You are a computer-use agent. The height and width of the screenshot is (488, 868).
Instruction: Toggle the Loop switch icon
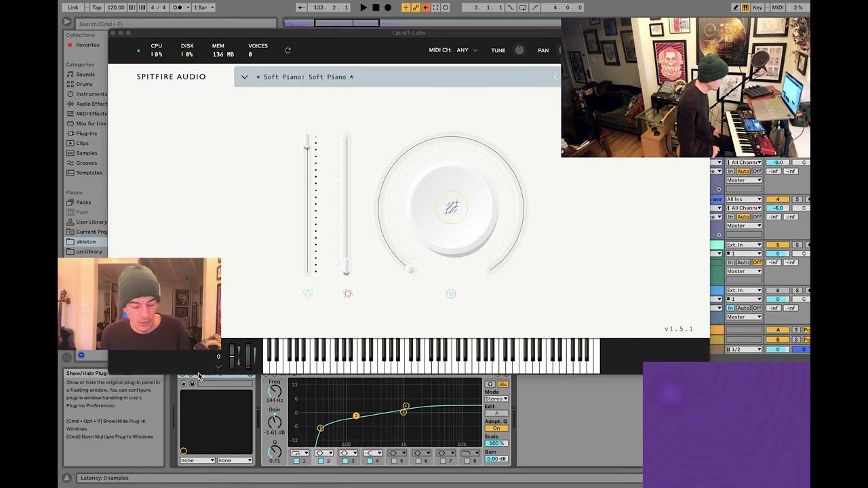pyautogui.click(x=522, y=7)
